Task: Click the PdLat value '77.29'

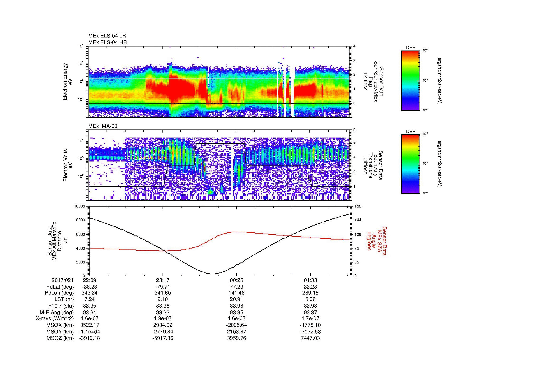Action: (237, 287)
